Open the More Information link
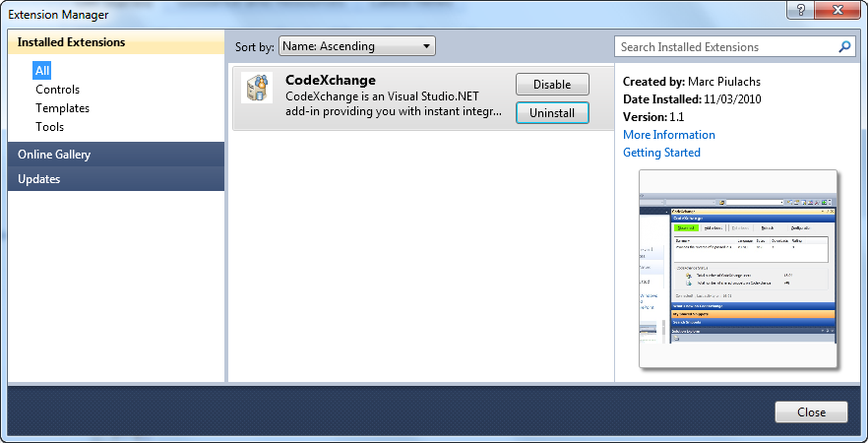868x443 pixels. pos(669,135)
